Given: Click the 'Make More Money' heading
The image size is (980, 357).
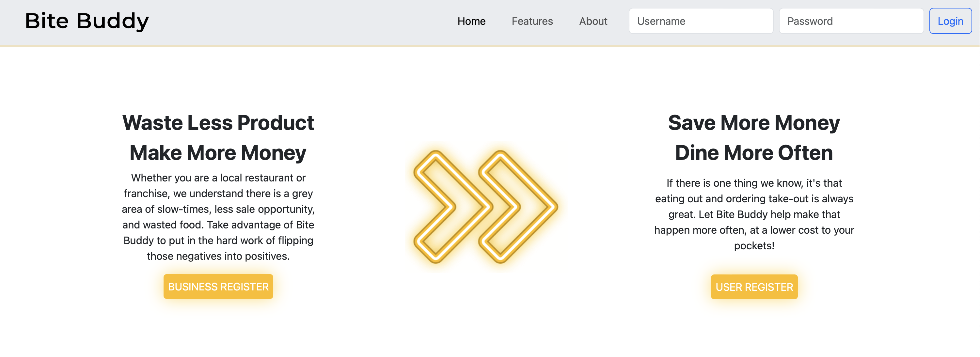Looking at the screenshot, I should coord(218,153).
